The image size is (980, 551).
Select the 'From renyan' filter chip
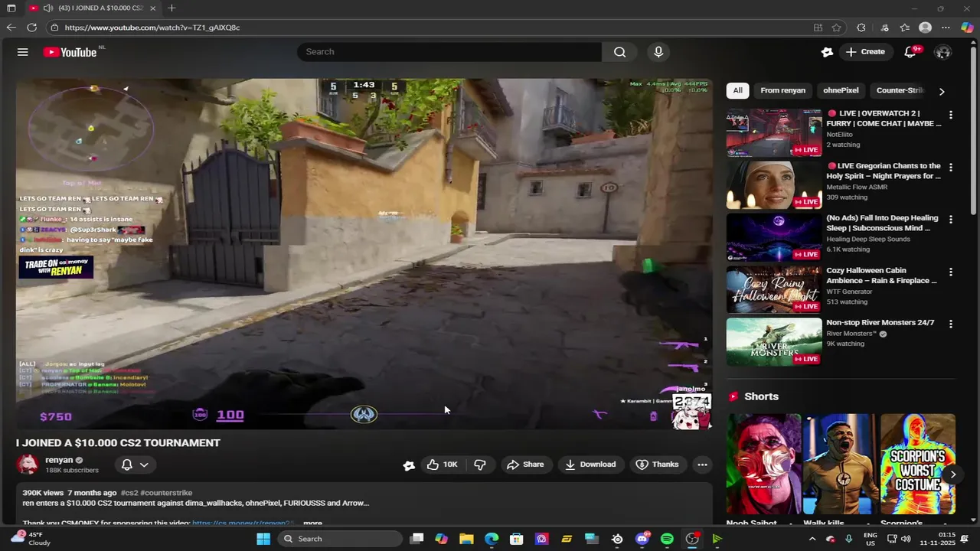point(782,90)
